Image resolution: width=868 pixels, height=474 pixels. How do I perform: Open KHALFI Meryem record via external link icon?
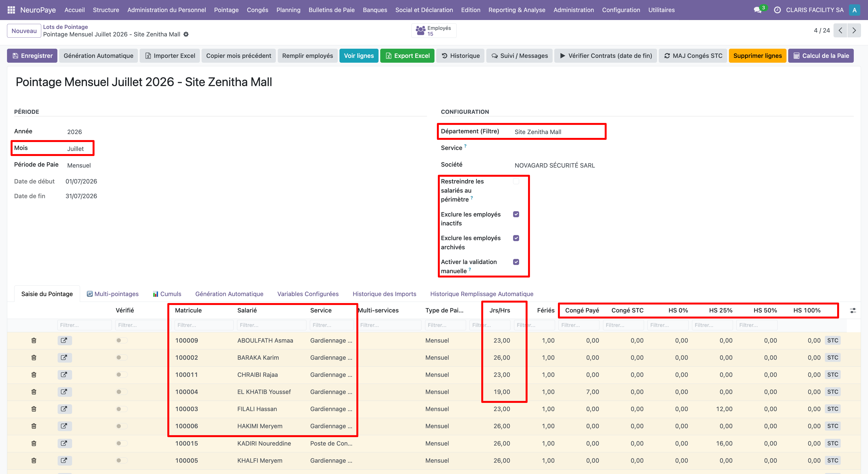[x=64, y=460]
